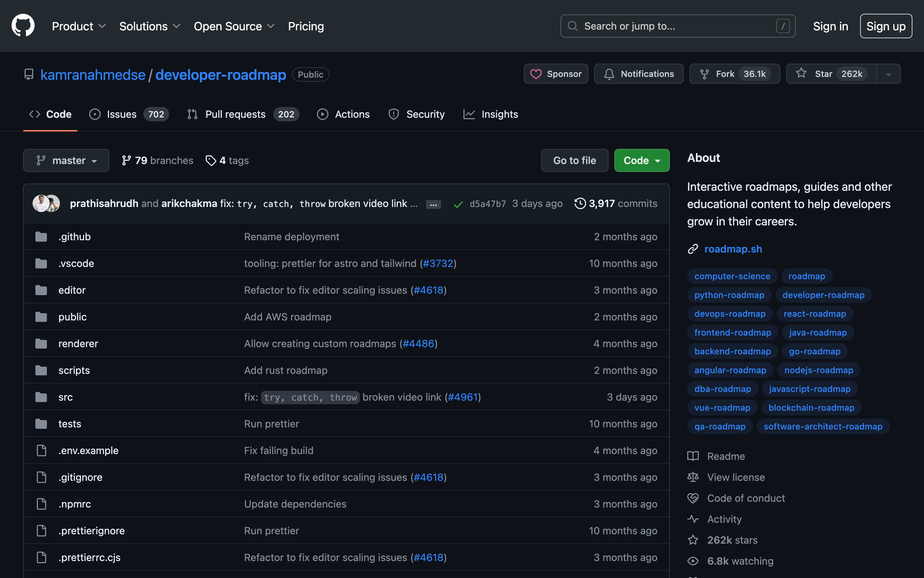Click the commit authors avatar thumbnail
Screen dimensions: 924x578
[x=46, y=203]
